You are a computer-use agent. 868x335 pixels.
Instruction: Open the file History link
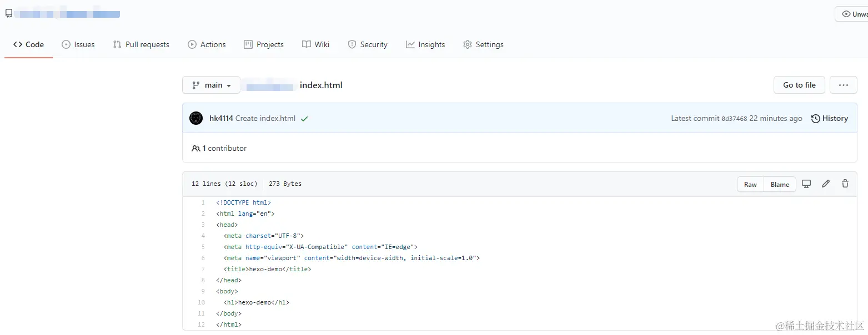pos(830,118)
